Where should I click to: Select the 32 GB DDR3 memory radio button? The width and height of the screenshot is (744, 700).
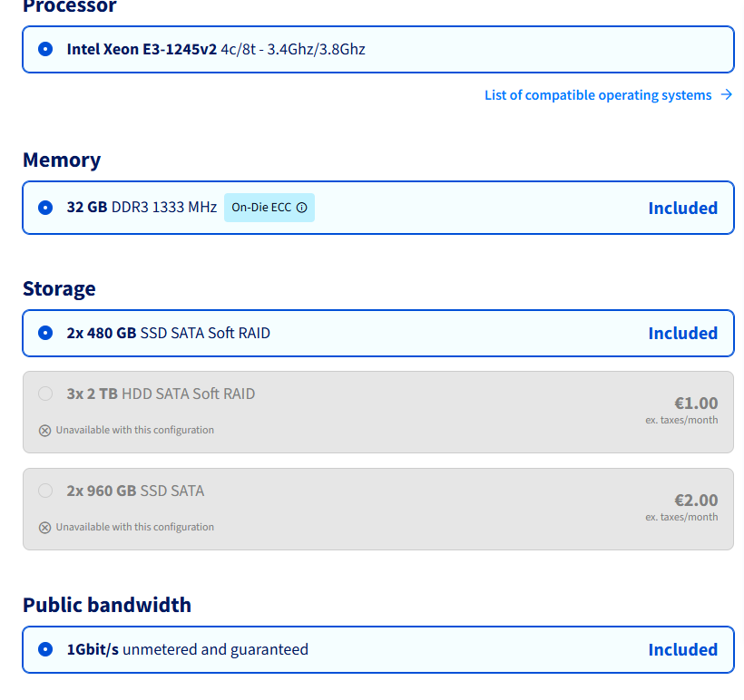pos(45,208)
